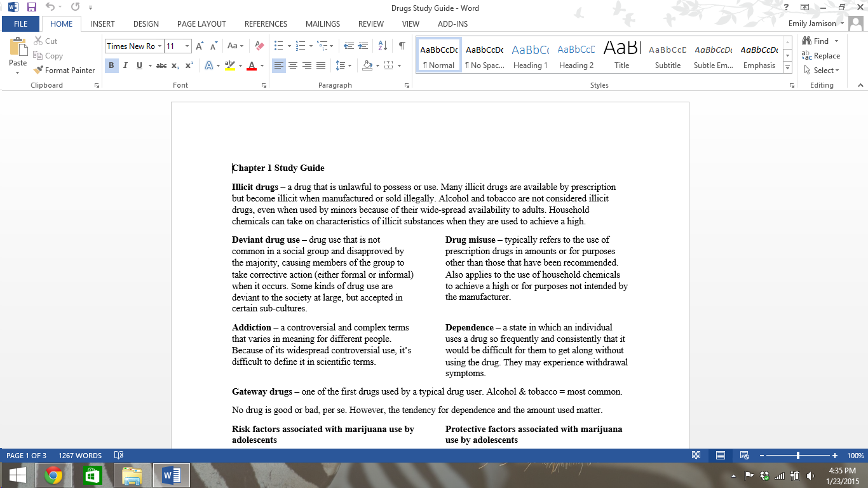Increase font size with Grow Font icon
This screenshot has width=868, height=488.
pyautogui.click(x=200, y=46)
